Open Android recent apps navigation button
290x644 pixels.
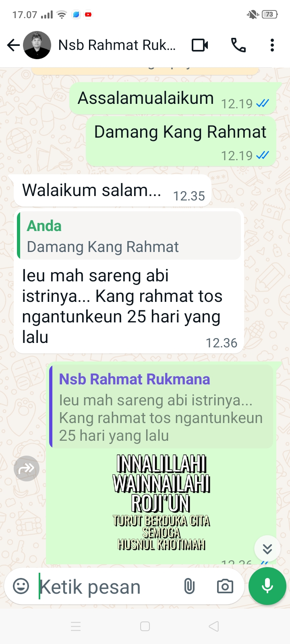pos(76,626)
